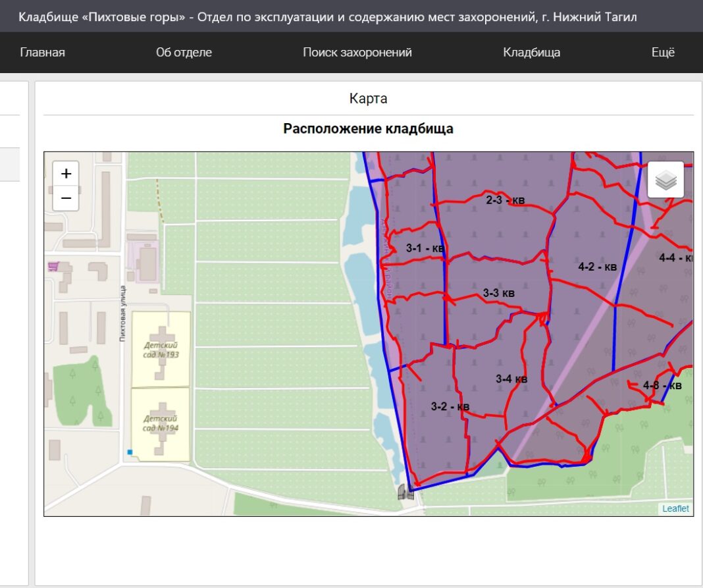The image size is (703, 588).
Task: Open the Главная menu item
Action: (42, 53)
